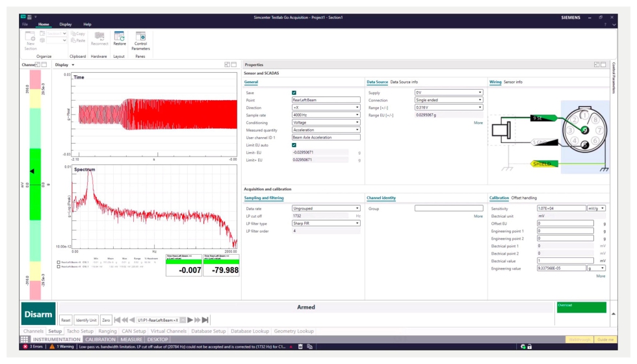Click the New Section icon

click(30, 36)
